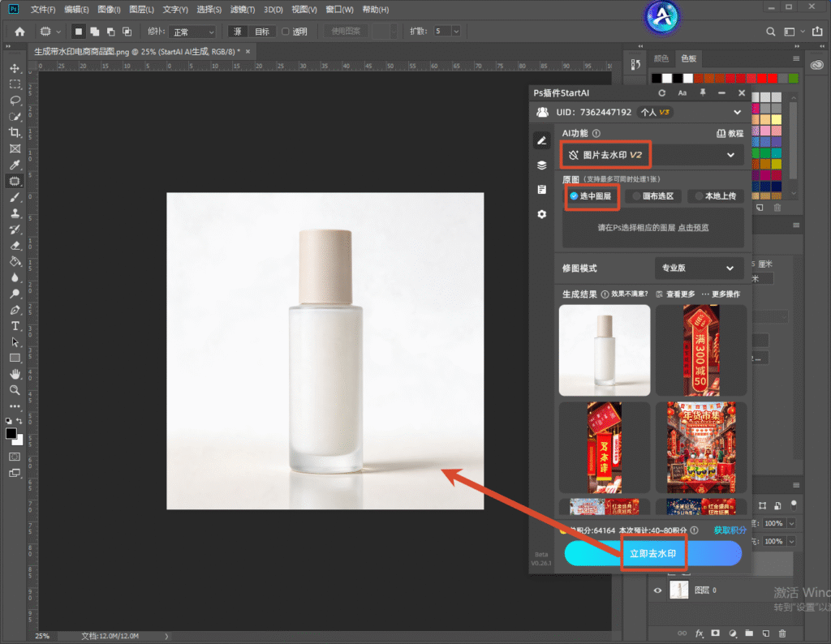Select the 本地上传 radio option
This screenshot has width=831, height=644.
tap(716, 196)
